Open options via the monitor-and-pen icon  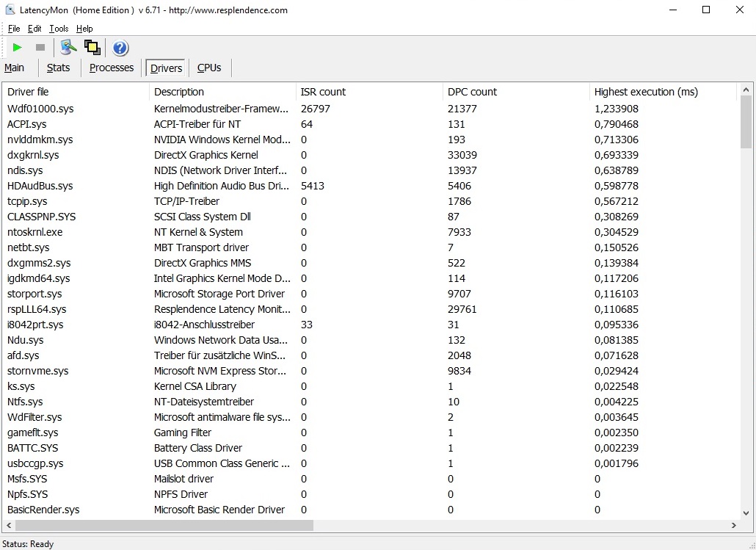pyautogui.click(x=68, y=48)
